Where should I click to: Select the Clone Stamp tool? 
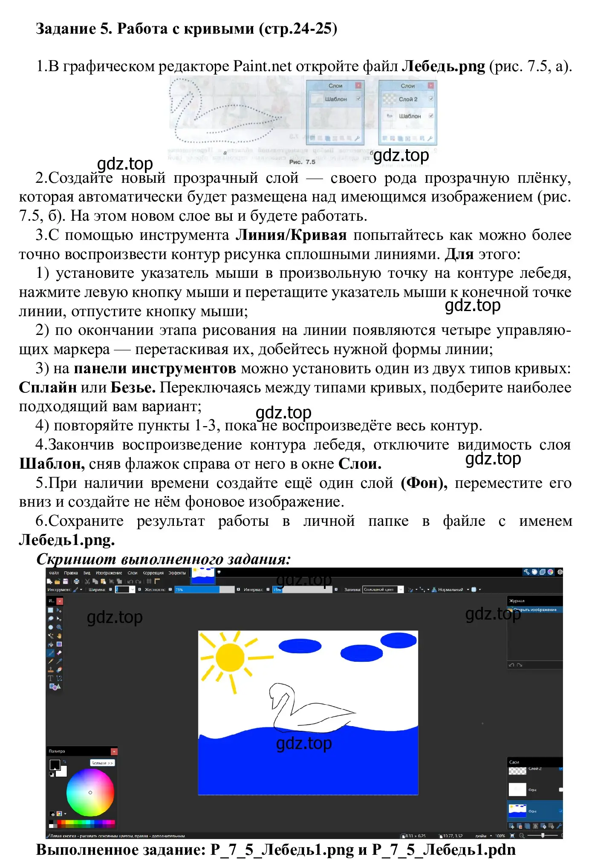point(51,670)
